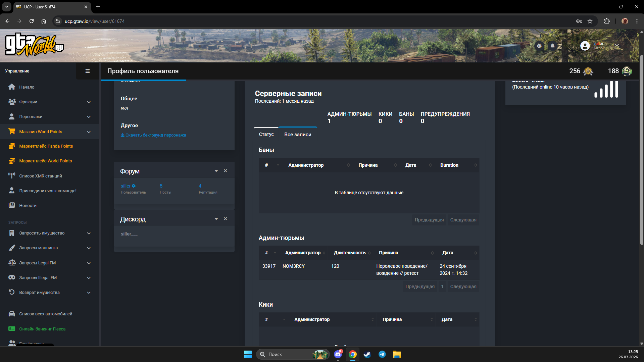Click Предыдущая under the Баны table
644x362 pixels.
pos(429,220)
